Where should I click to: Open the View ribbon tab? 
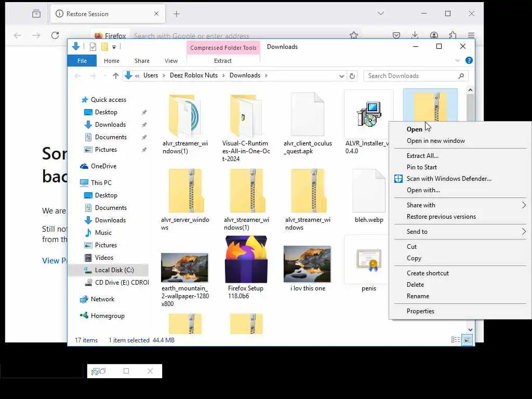171,61
